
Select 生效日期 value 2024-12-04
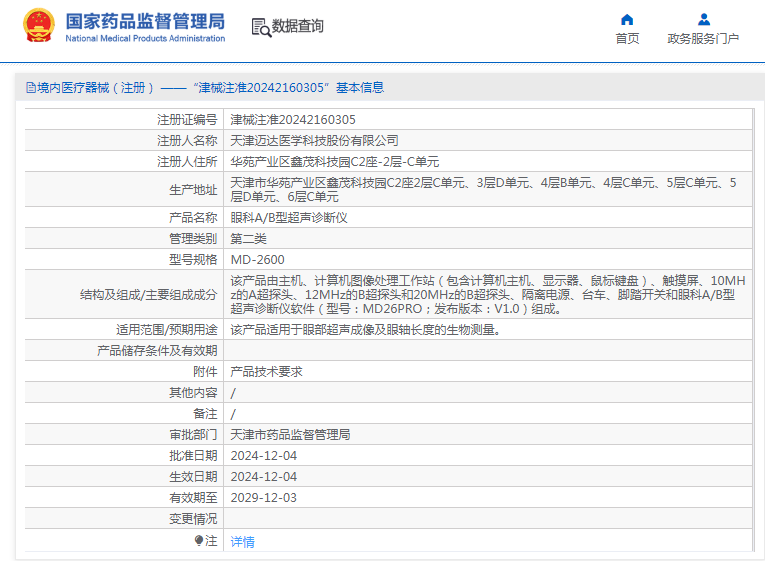[x=263, y=477]
